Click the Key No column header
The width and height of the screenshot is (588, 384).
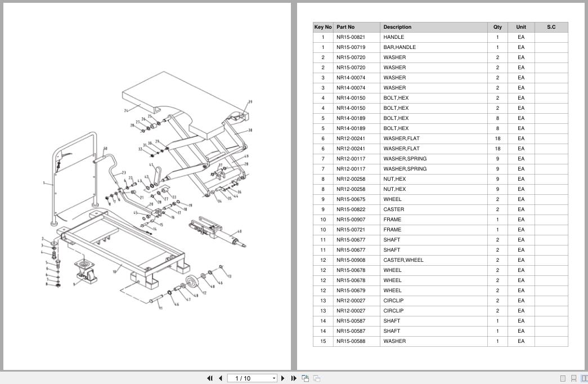323,27
